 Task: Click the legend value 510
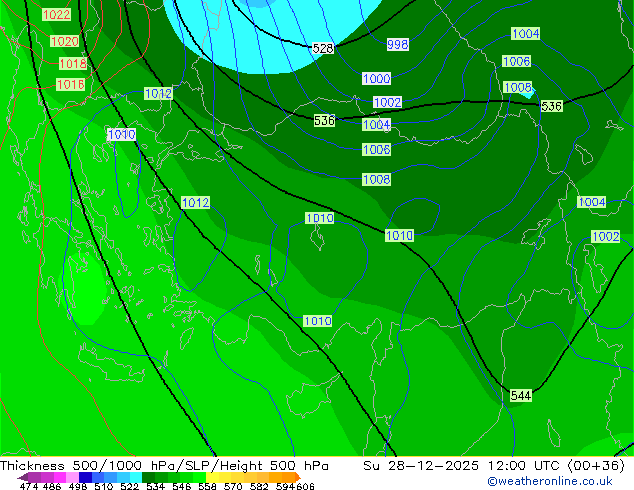(104, 486)
